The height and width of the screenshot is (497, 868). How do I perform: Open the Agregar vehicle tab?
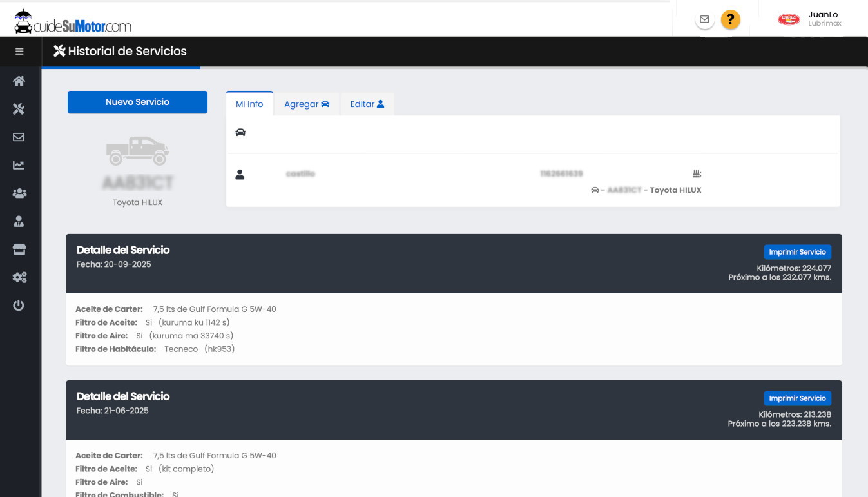[307, 104]
